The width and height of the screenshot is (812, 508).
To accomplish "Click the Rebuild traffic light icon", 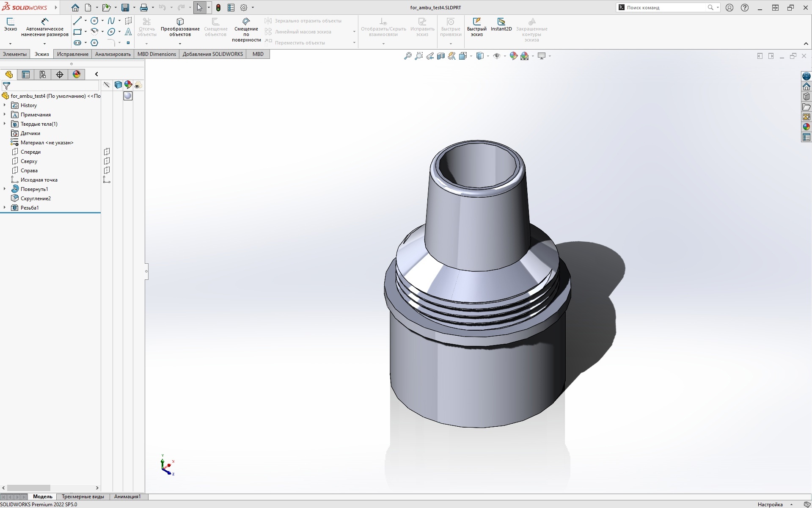I will click(x=218, y=8).
